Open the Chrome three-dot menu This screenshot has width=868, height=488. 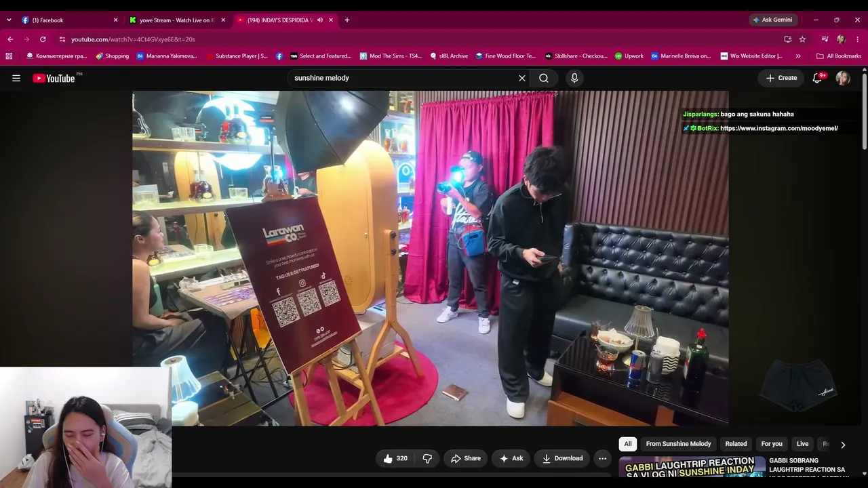point(858,39)
